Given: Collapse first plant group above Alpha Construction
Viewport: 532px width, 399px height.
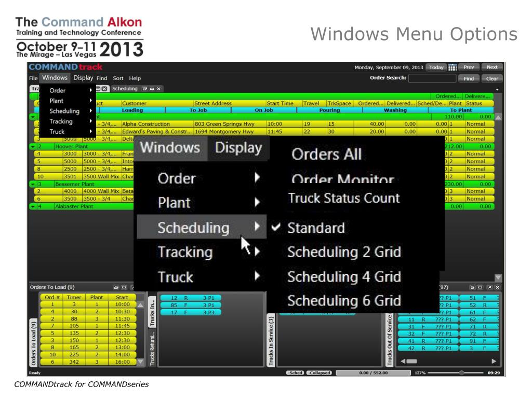Looking at the screenshot, I should (x=33, y=117).
